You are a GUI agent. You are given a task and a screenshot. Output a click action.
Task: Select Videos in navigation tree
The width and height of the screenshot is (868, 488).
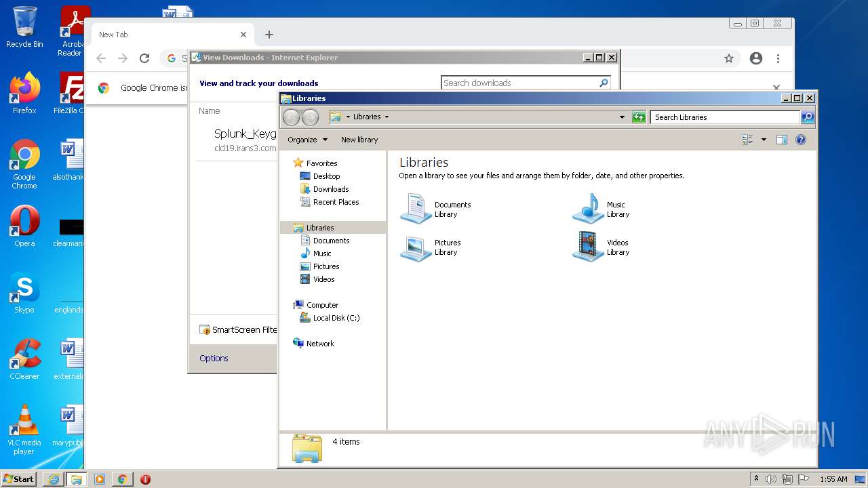click(x=323, y=279)
